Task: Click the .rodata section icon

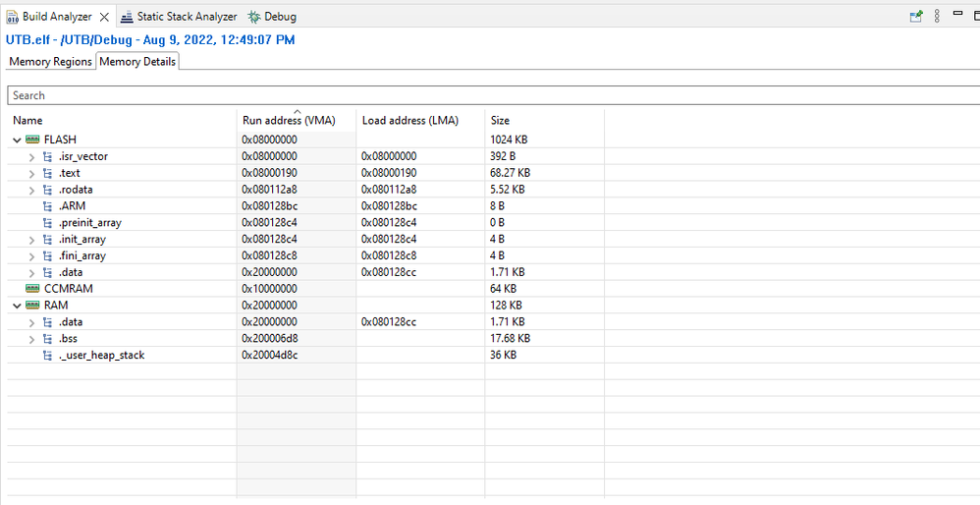Action: 47,190
